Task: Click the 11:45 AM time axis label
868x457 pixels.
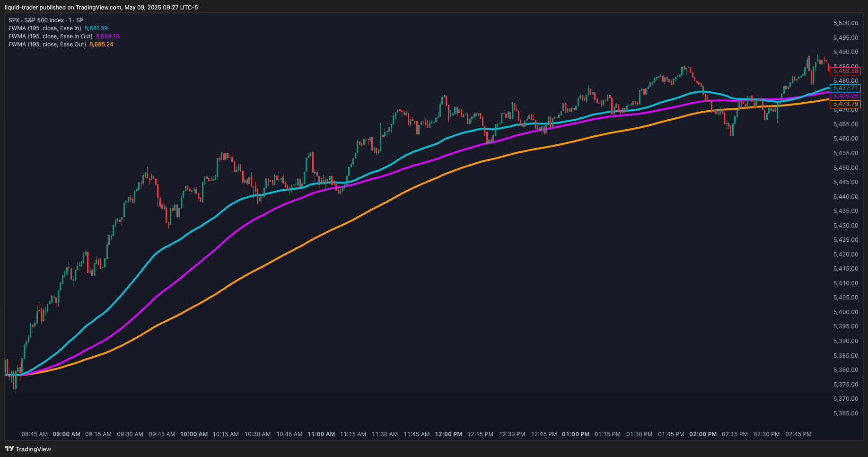Action: [x=417, y=434]
